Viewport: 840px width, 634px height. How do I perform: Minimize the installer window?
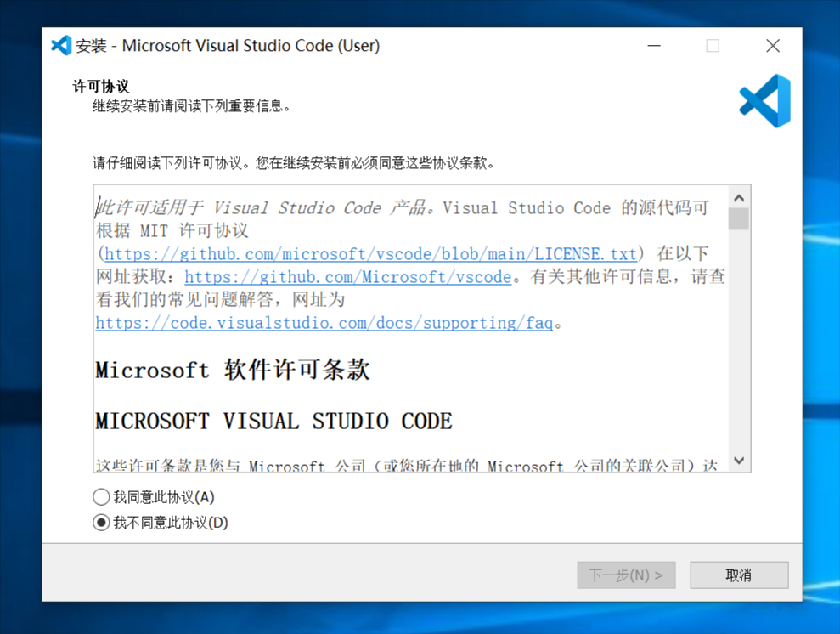(x=654, y=46)
